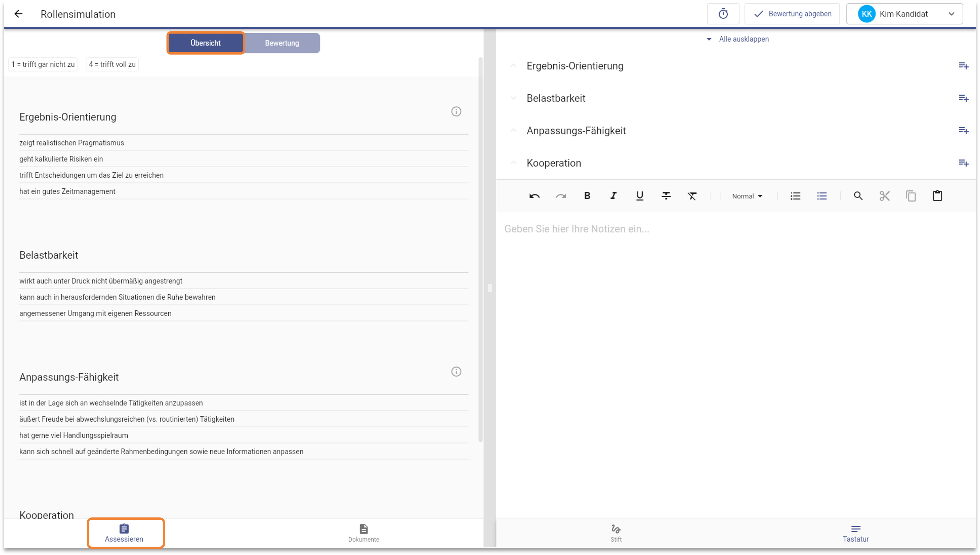
Task: Select the Assessieren bottom tab
Action: [x=124, y=533]
